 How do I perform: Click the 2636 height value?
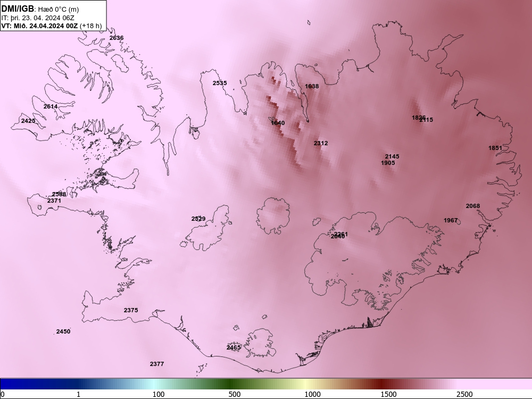click(117, 38)
